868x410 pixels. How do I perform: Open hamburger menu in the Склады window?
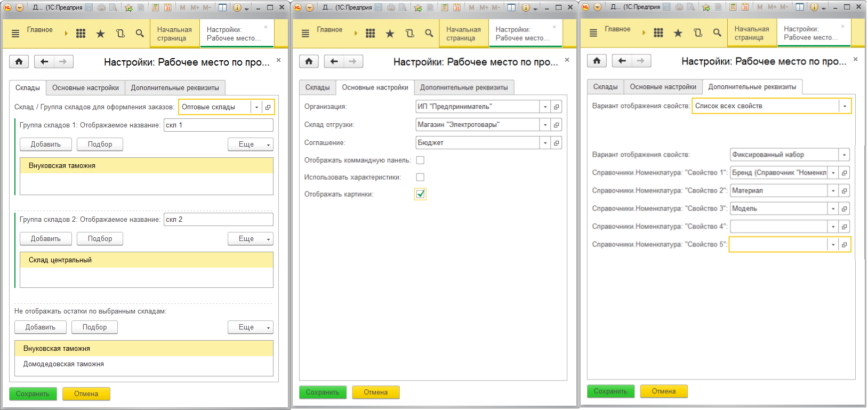[x=15, y=34]
